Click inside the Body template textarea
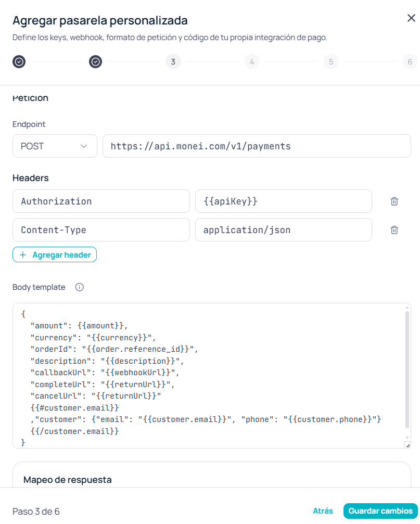The image size is (420, 524). click(212, 376)
